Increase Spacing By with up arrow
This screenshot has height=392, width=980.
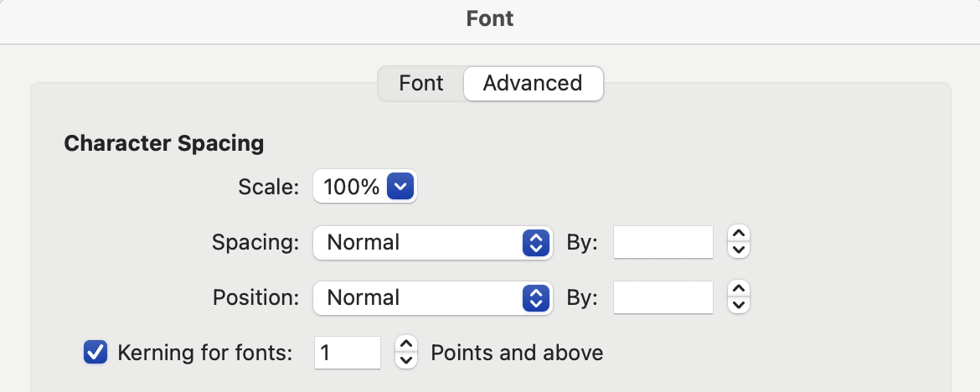coord(738,235)
